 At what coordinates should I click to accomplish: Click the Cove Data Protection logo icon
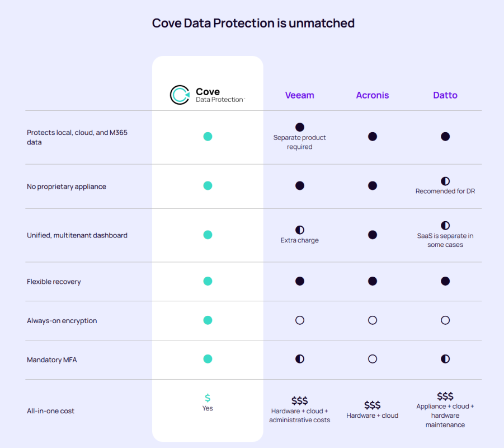[x=180, y=95]
